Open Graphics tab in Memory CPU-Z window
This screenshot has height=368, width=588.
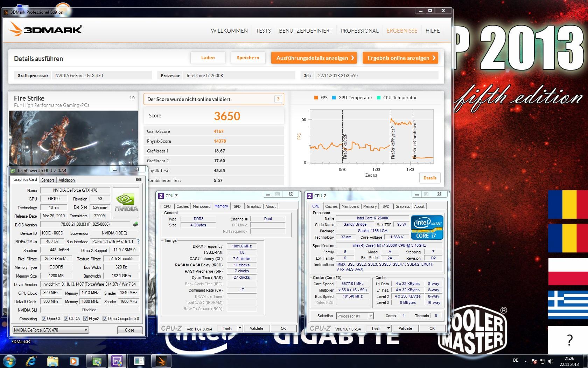pos(254,206)
